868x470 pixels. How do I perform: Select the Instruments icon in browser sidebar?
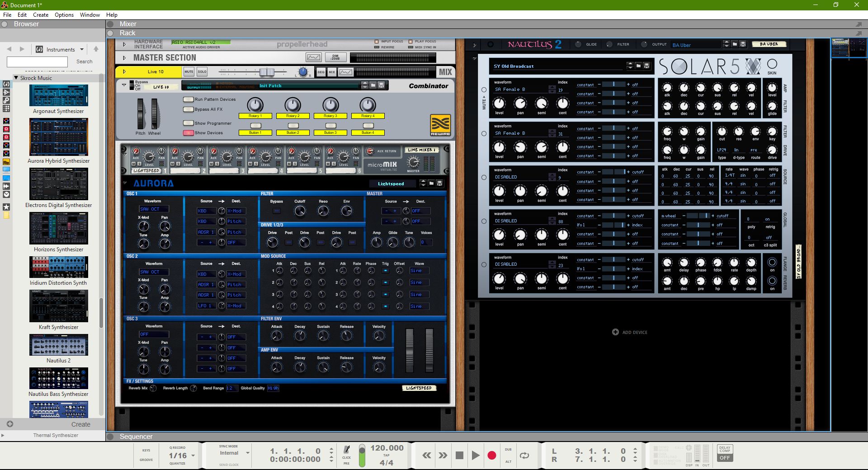point(6,84)
